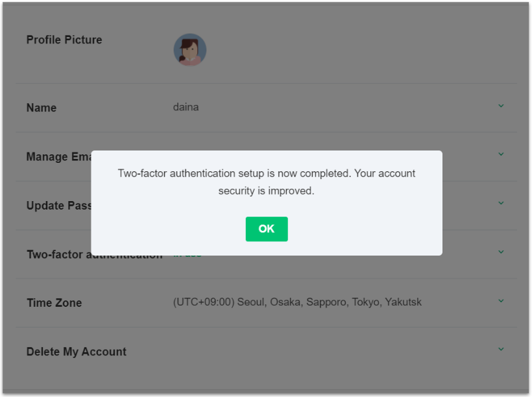Click the name value "daina"

pos(186,107)
